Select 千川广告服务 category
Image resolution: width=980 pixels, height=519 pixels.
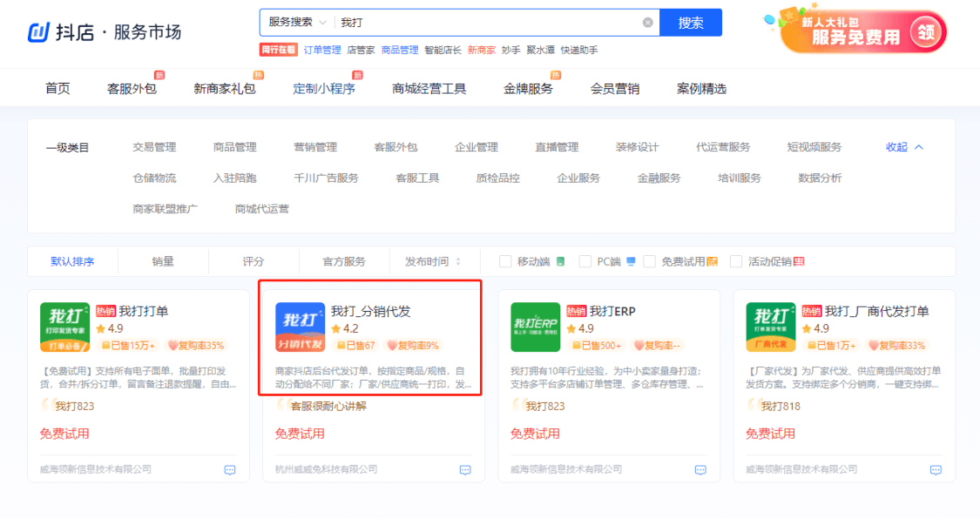tap(327, 178)
